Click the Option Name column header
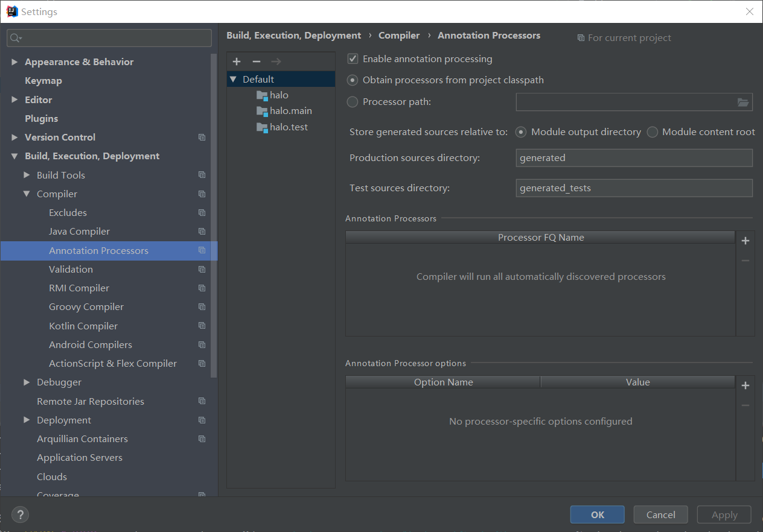This screenshot has width=763, height=532. click(444, 382)
